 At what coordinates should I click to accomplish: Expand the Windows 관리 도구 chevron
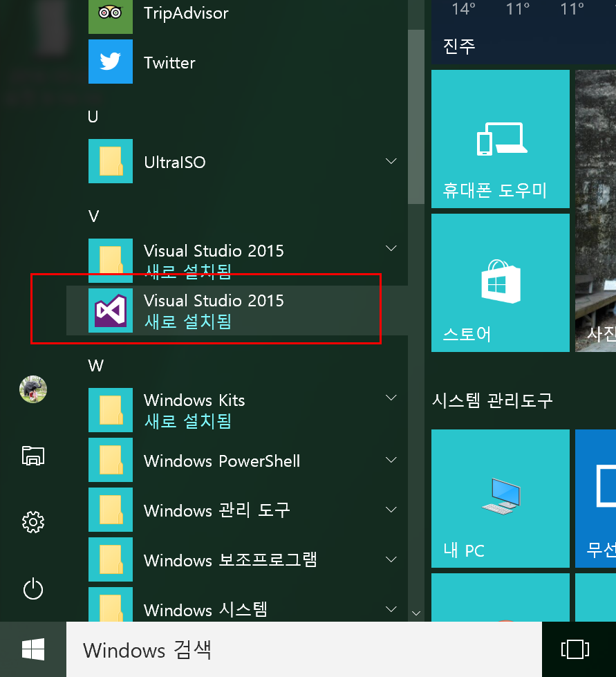391,510
